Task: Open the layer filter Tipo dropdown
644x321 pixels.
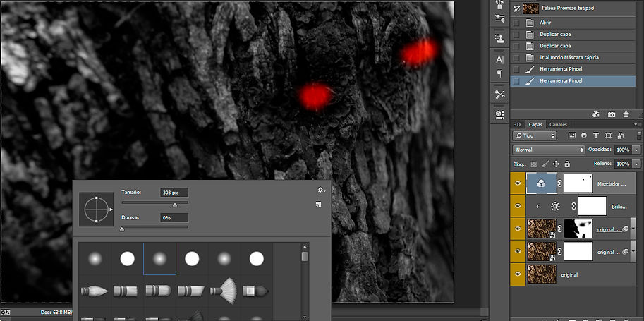Action: (535, 135)
